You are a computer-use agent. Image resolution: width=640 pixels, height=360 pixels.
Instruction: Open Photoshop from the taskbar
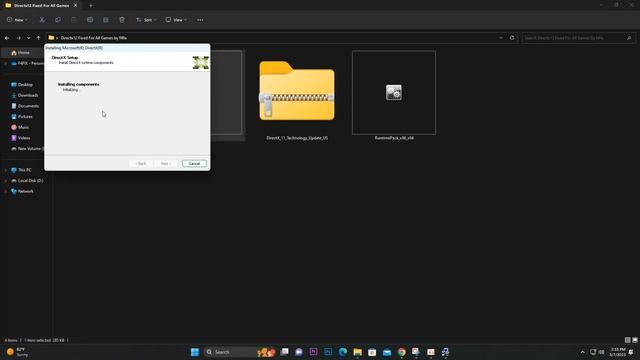tap(328, 352)
